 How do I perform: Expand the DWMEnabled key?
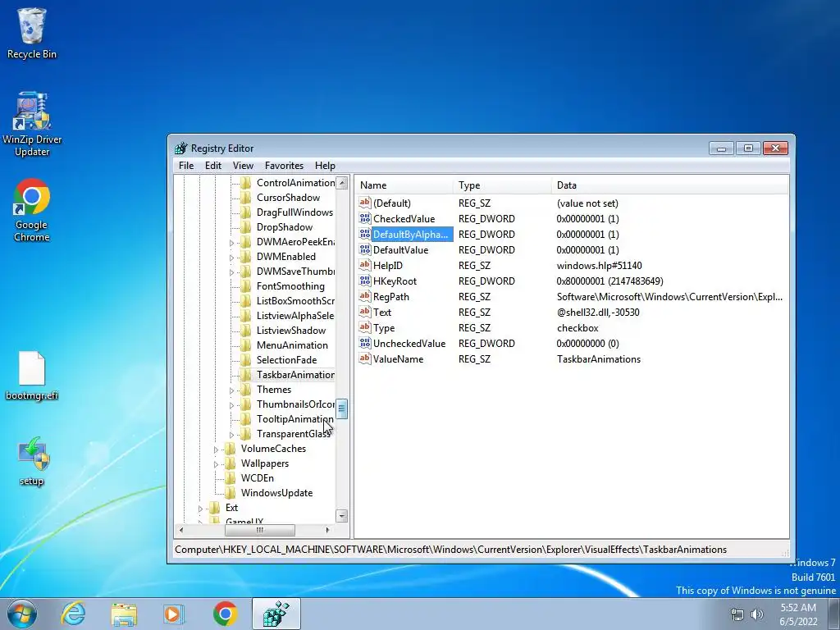coord(232,258)
